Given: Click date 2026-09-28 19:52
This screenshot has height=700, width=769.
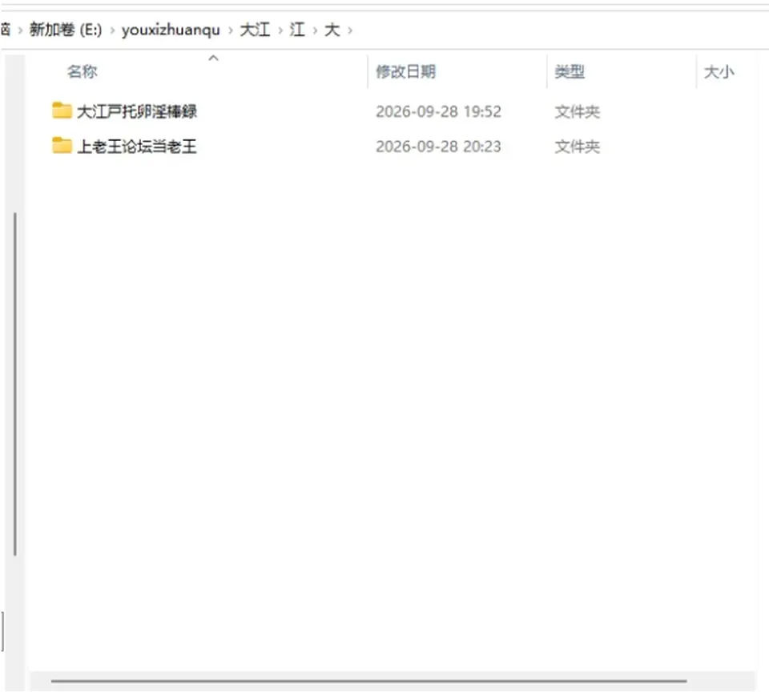Looking at the screenshot, I should tap(438, 112).
